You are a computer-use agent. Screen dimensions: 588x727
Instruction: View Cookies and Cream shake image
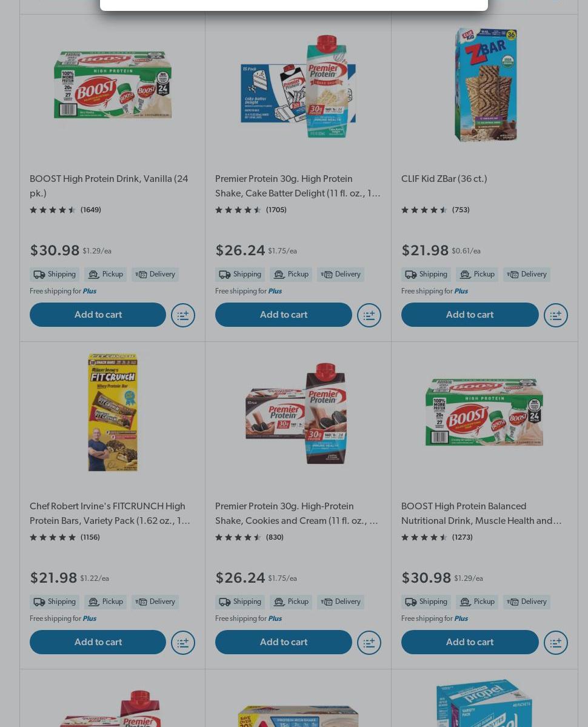coord(298,412)
